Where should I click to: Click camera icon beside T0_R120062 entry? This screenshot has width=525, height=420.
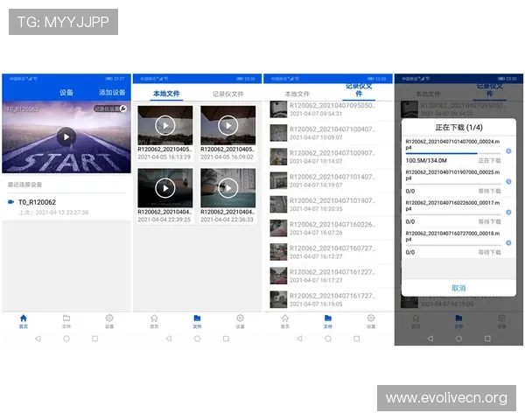coord(10,202)
